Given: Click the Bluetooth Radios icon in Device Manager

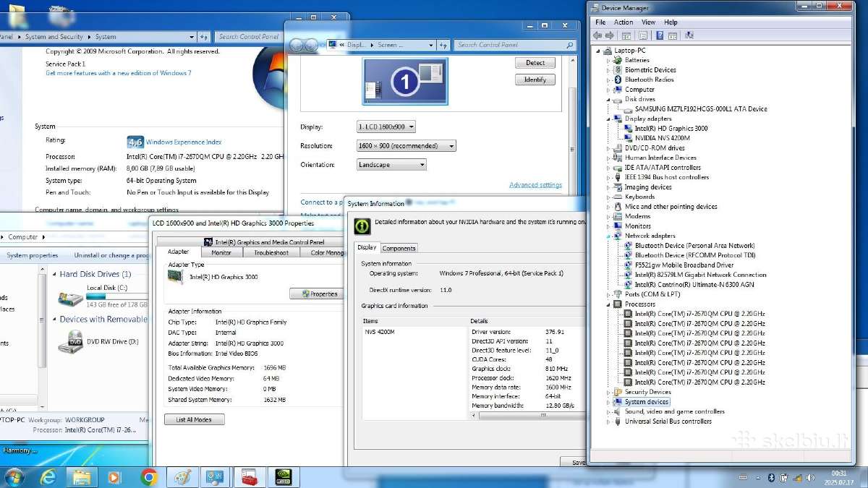Looking at the screenshot, I should (x=618, y=80).
